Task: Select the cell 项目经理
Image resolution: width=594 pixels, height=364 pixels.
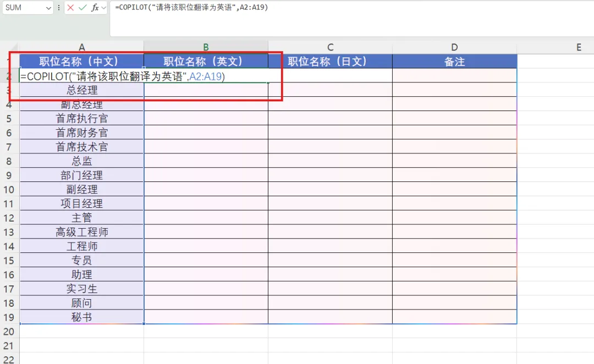Action: tap(82, 204)
